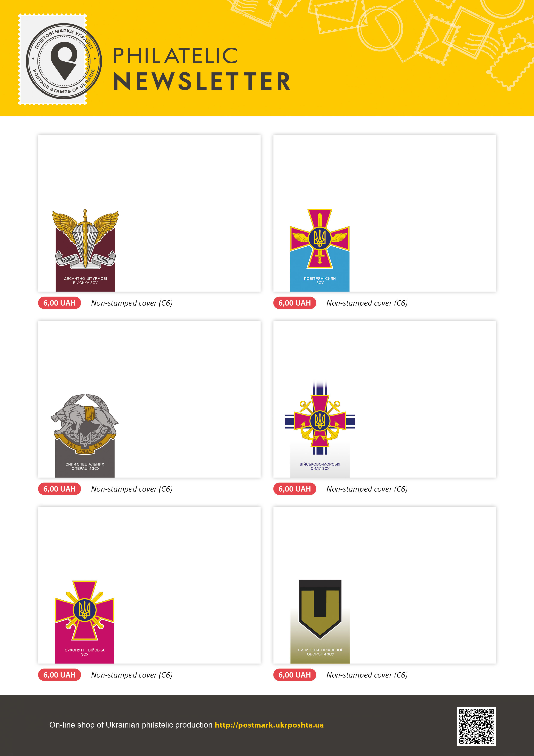
Task: Click the Territorial Defense Forces shield emblem
Action: coord(320,609)
